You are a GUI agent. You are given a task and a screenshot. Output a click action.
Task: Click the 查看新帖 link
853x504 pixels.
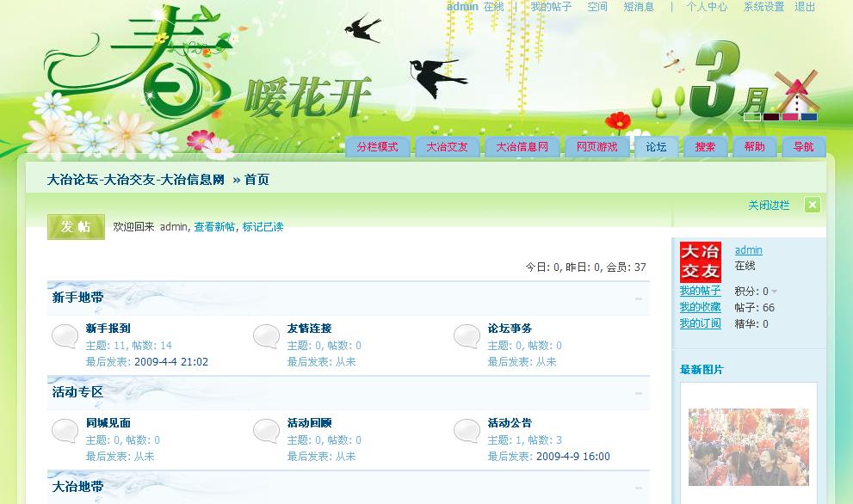point(214,227)
